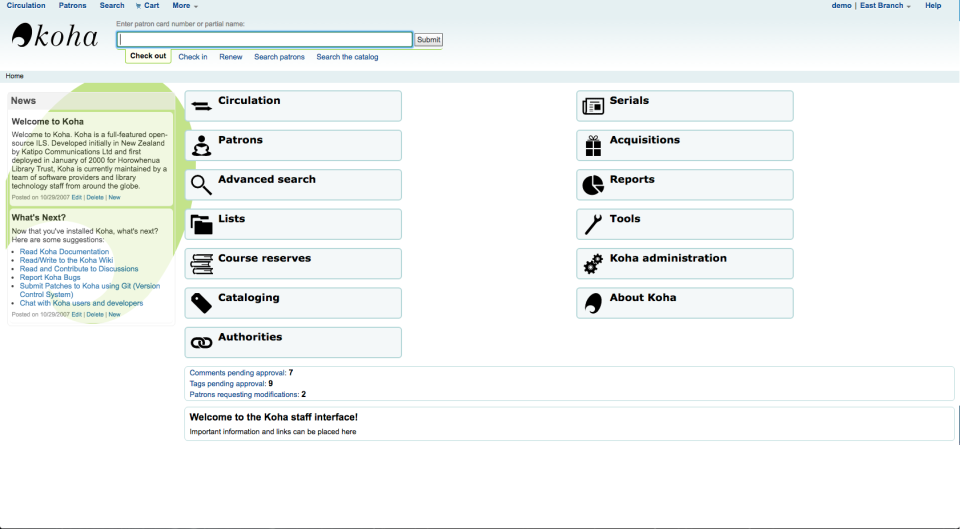
Task: Click the Home breadcrumb
Action: (x=15, y=76)
